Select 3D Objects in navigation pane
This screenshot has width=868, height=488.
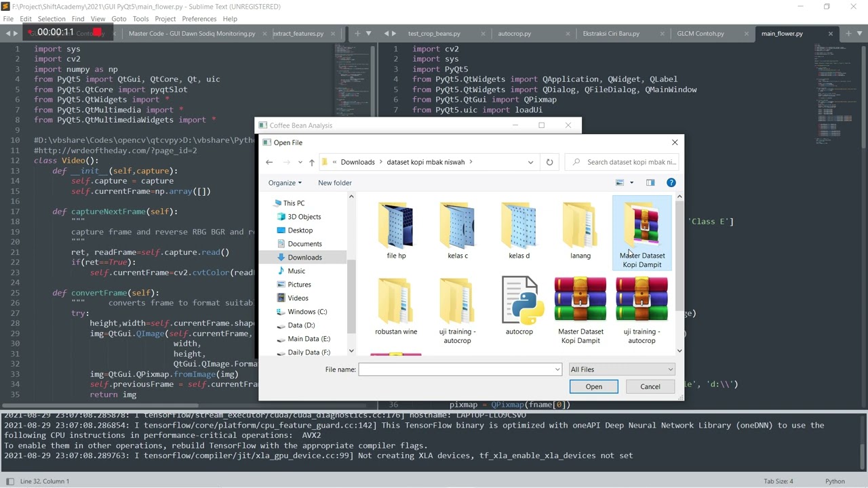(304, 217)
